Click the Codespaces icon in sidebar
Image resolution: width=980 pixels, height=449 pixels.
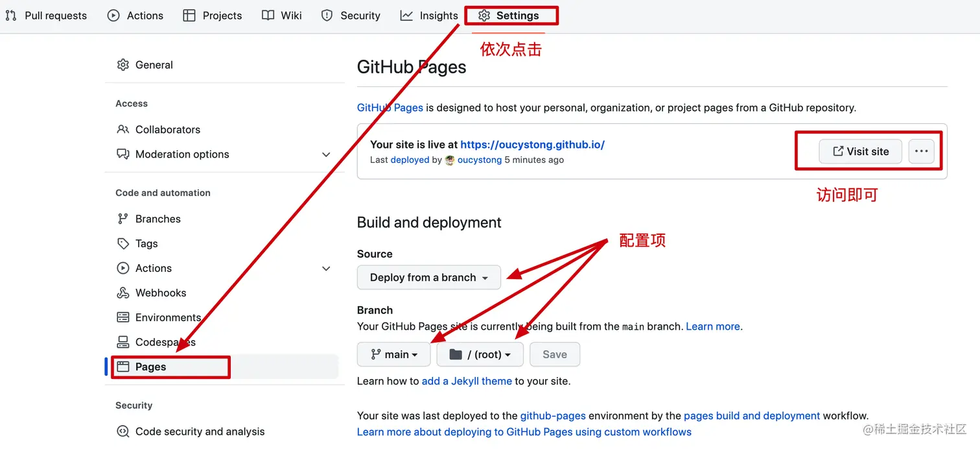point(123,343)
